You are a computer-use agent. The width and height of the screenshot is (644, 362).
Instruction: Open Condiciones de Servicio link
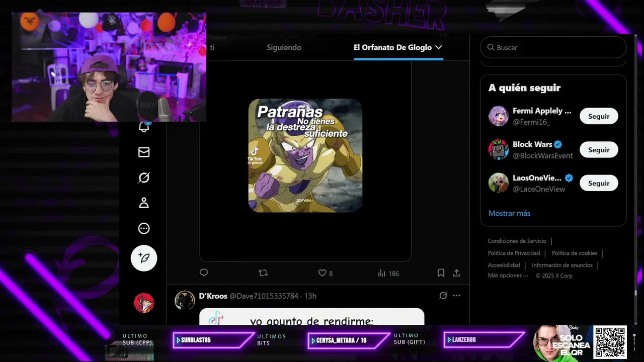[x=517, y=241]
